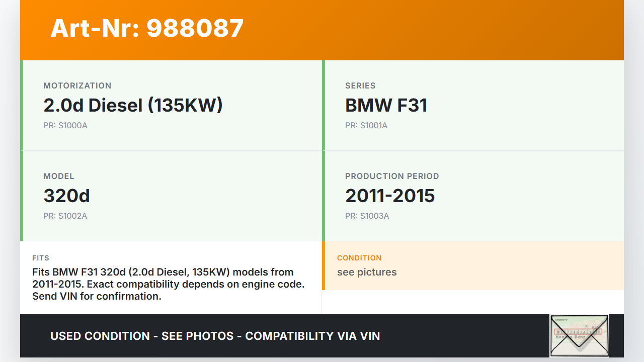Click the 2011-2015 production period value
This screenshot has width=644, height=362.
click(389, 196)
